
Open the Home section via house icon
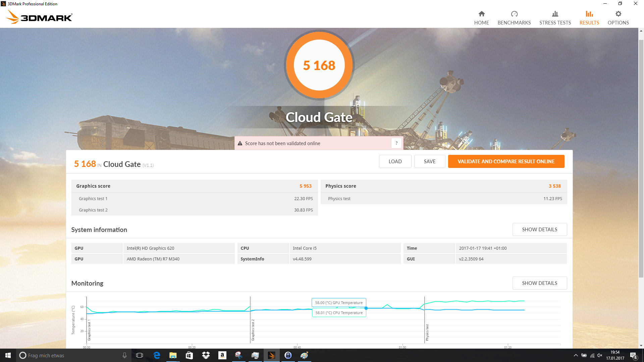[481, 14]
